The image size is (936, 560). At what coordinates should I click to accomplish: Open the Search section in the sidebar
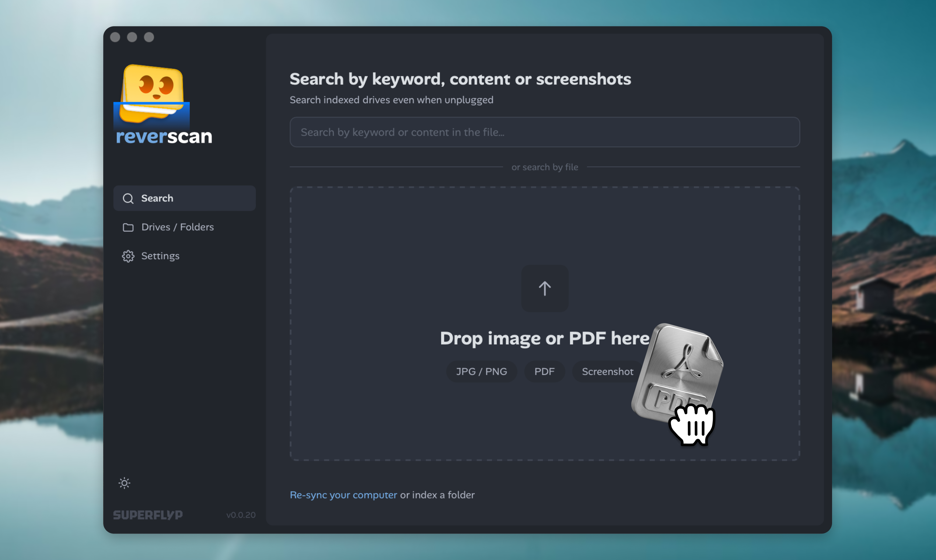pos(157,198)
